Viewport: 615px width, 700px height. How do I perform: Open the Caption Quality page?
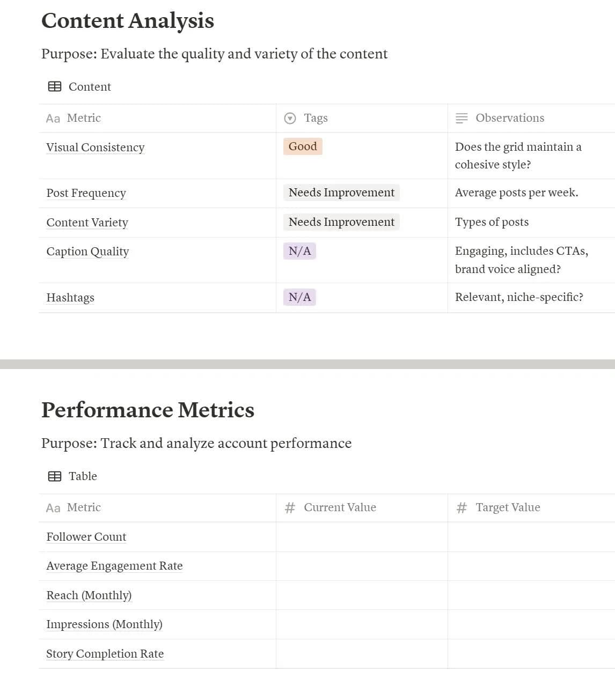(x=87, y=251)
